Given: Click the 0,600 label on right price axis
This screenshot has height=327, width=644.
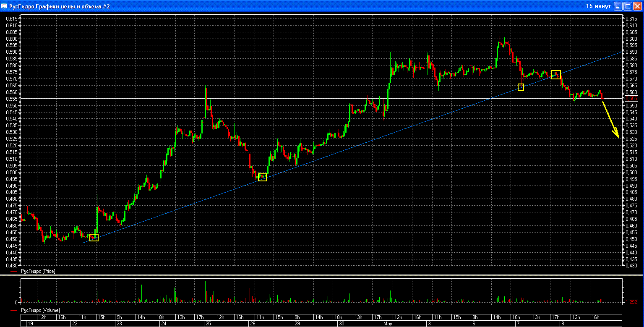Looking at the screenshot, I should tap(631, 39).
